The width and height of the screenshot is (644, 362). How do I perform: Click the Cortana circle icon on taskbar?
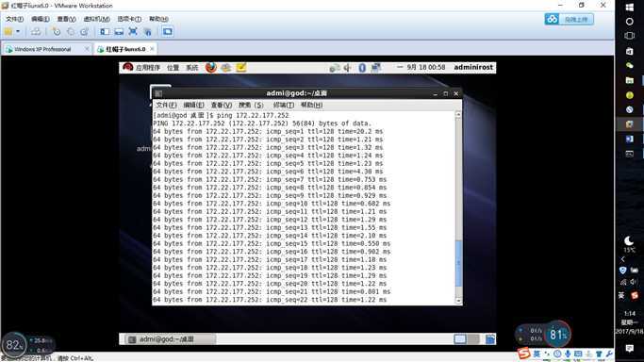(629, 22)
